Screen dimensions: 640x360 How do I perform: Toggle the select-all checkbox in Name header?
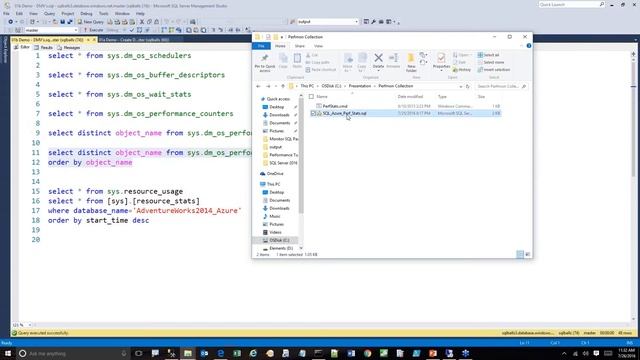(311, 97)
